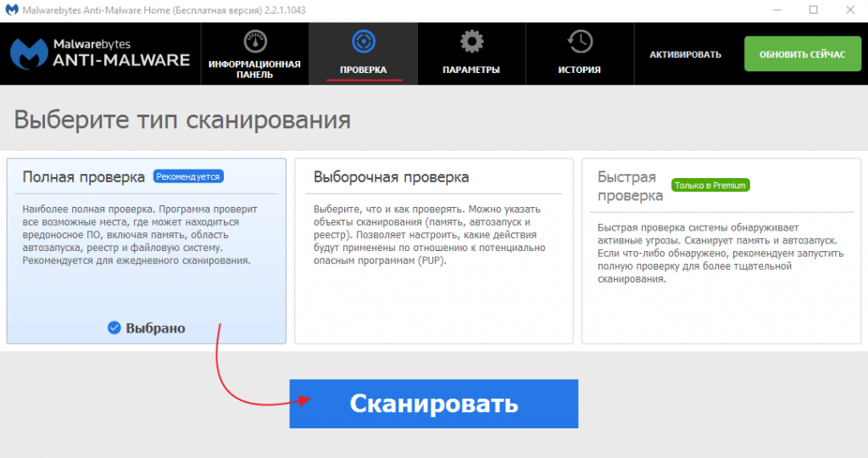Click the settings gear icon
The image size is (868, 458).
point(471,42)
